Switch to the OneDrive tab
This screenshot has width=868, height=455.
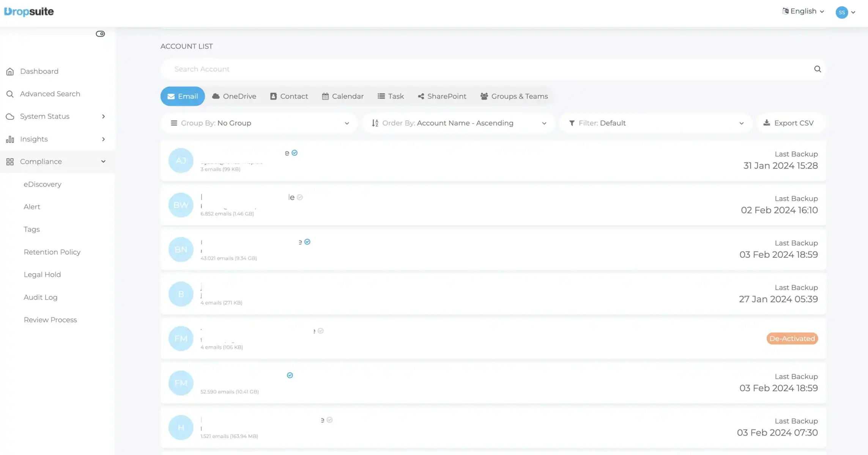pos(234,96)
